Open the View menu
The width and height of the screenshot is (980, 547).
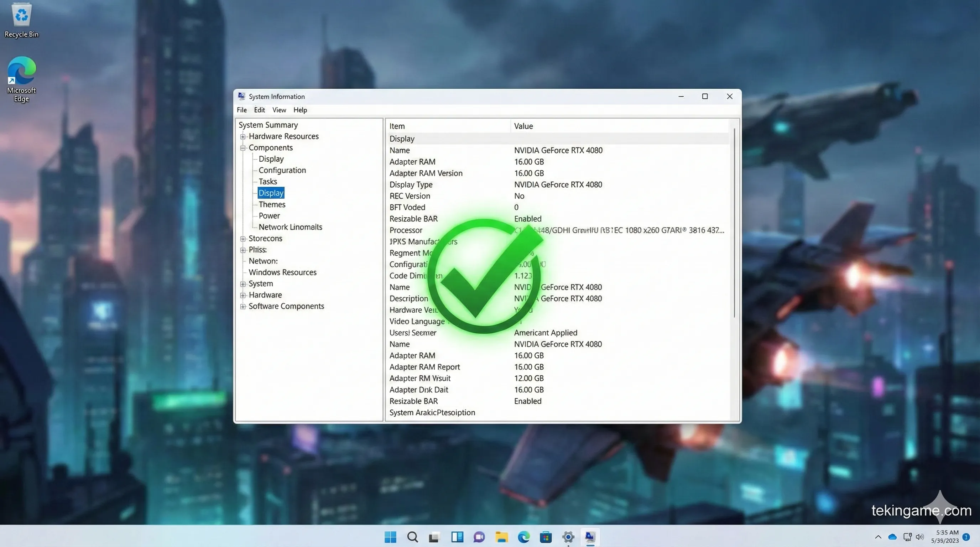(x=279, y=110)
